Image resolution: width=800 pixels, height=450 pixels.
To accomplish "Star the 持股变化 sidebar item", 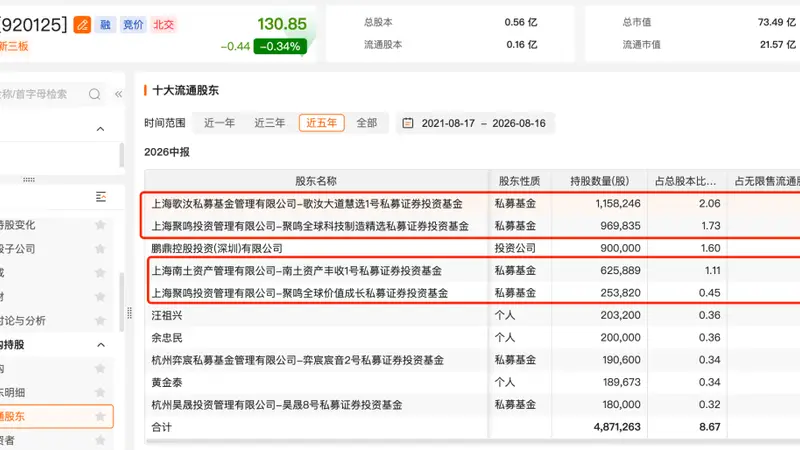I will coord(100,224).
